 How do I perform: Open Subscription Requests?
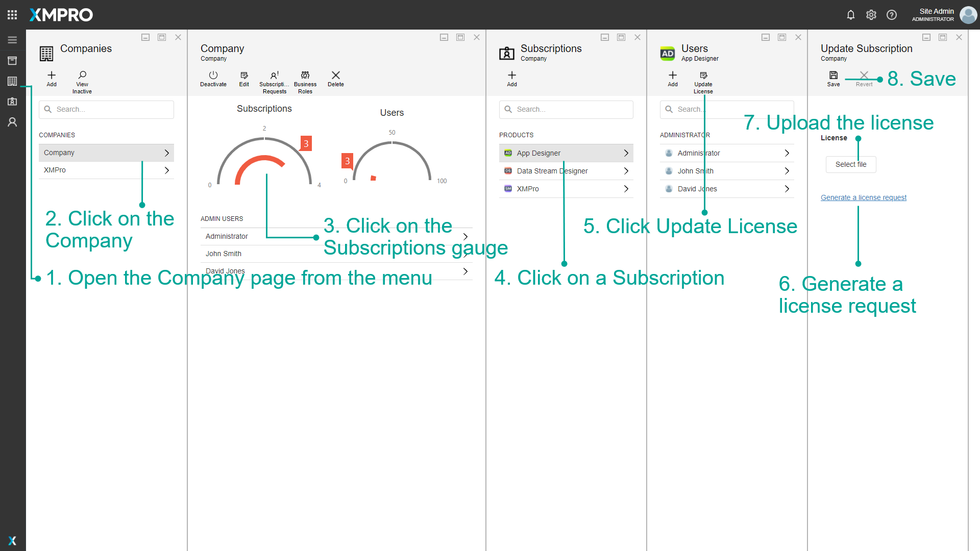(x=275, y=82)
